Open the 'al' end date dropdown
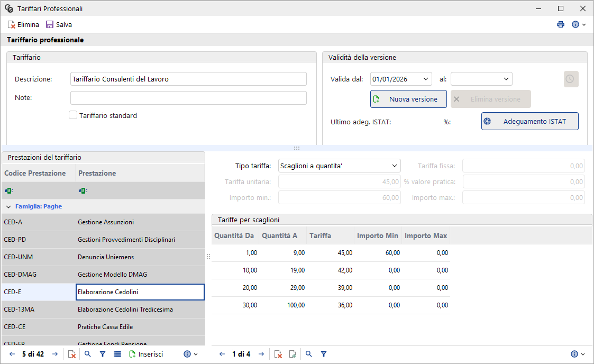Image resolution: width=594 pixels, height=364 pixels. click(x=506, y=79)
